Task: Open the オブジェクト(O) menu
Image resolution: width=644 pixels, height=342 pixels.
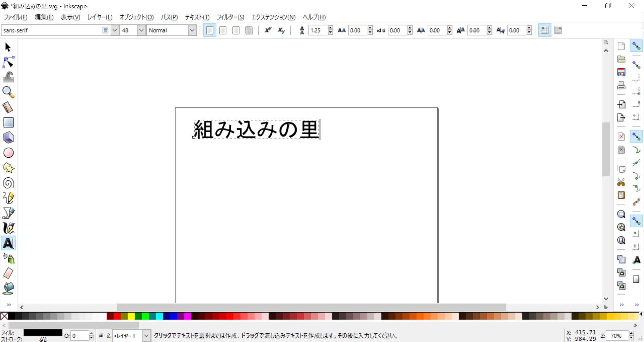Action: point(136,17)
